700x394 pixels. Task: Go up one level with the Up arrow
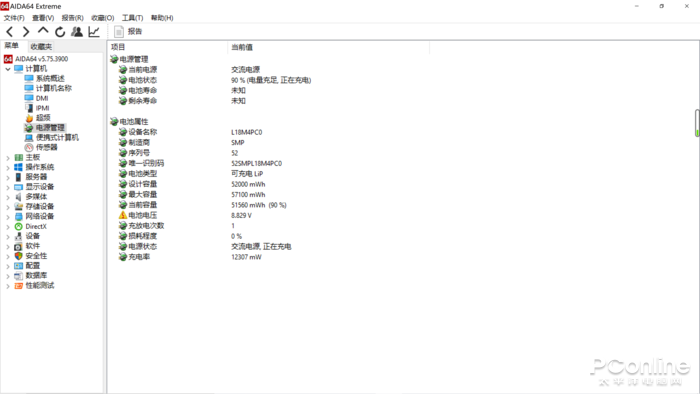click(43, 31)
